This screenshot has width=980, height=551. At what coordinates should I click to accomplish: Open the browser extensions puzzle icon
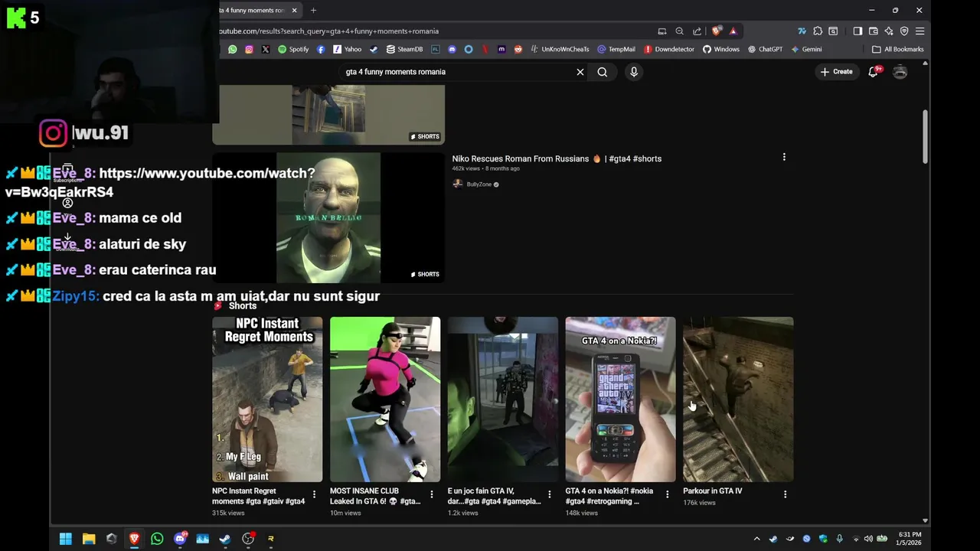pos(818,31)
